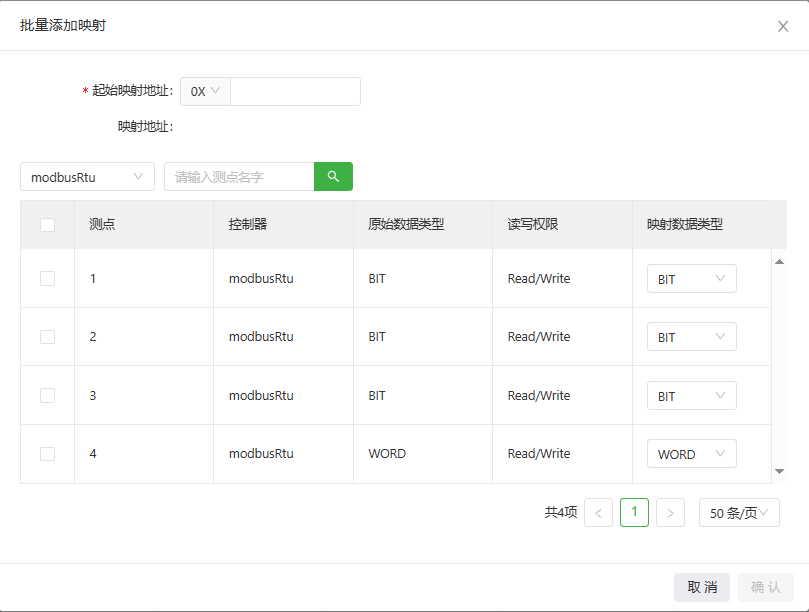
Task: Go to previous page arrow
Action: (598, 512)
